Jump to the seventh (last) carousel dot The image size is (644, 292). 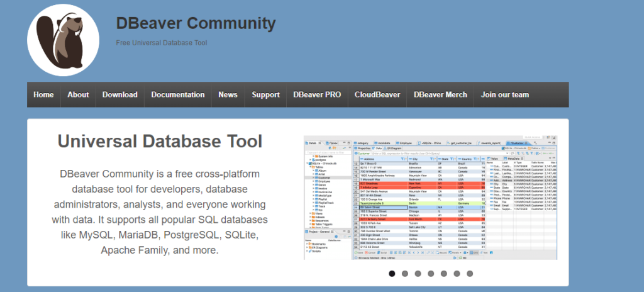[x=470, y=274]
